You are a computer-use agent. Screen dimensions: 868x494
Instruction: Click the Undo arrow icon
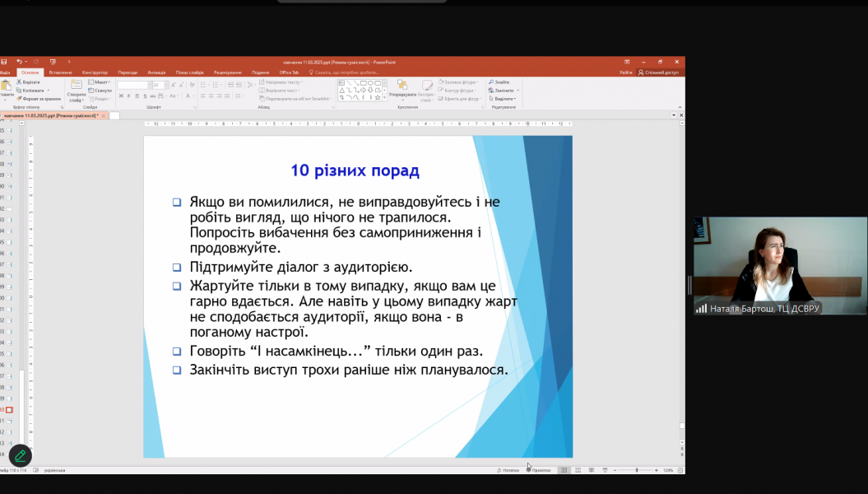pos(19,62)
